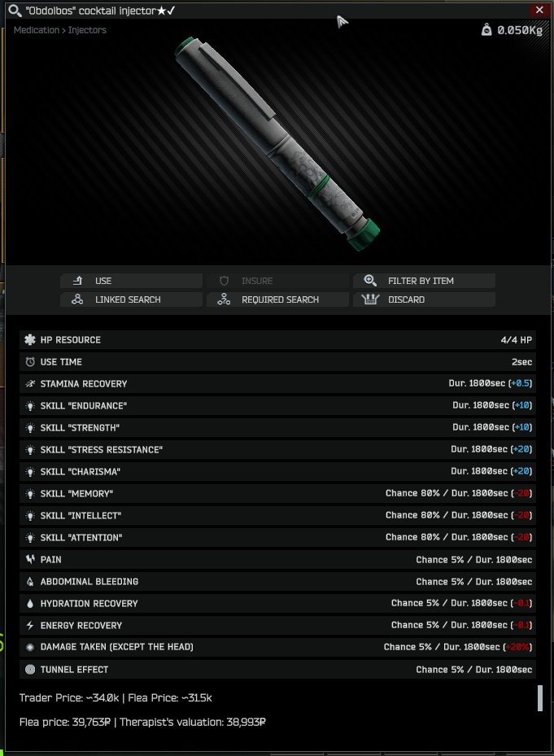554x756 pixels.
Task: Click the HP Resource puzzle icon
Action: [x=30, y=340]
